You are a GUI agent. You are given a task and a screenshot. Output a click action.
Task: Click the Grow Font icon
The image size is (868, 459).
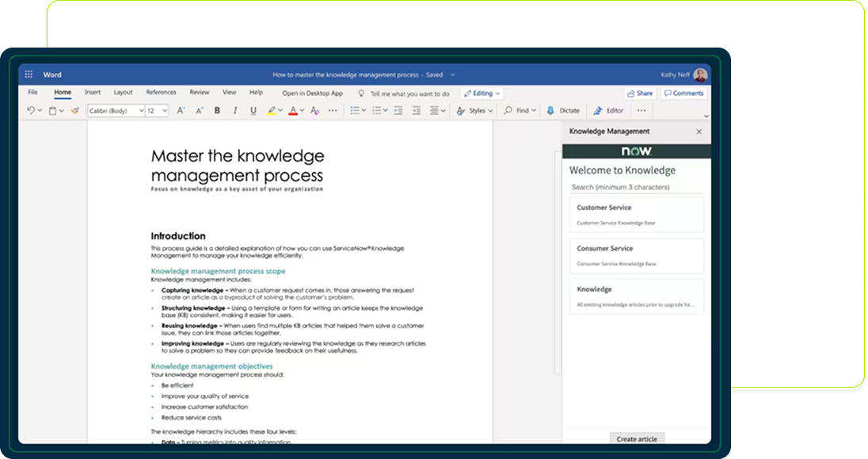click(x=181, y=111)
